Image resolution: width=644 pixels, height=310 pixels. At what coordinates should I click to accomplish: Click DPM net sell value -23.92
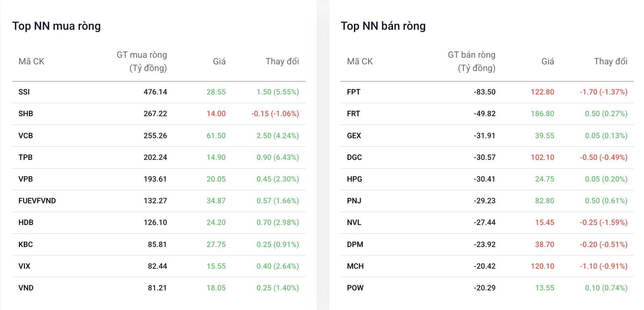pos(485,245)
